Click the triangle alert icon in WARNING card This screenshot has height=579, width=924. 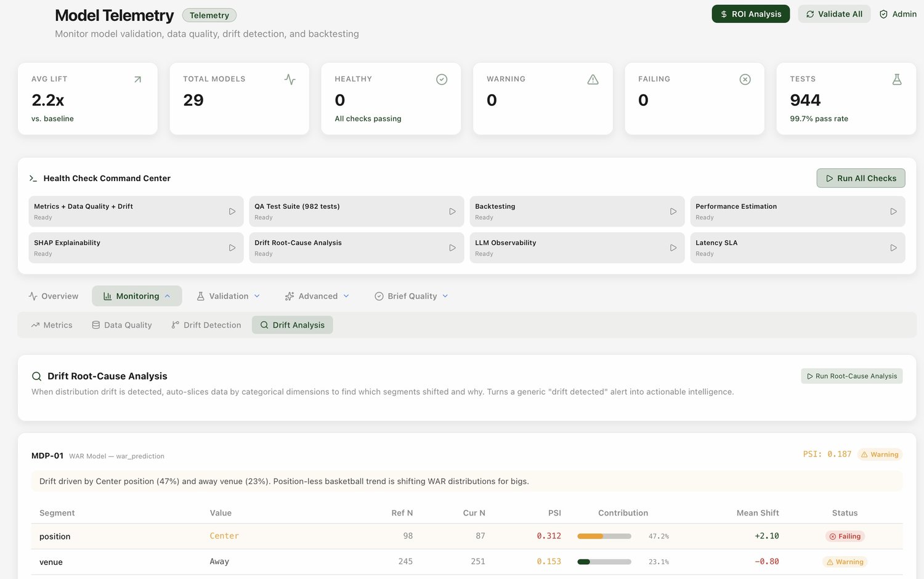click(593, 79)
